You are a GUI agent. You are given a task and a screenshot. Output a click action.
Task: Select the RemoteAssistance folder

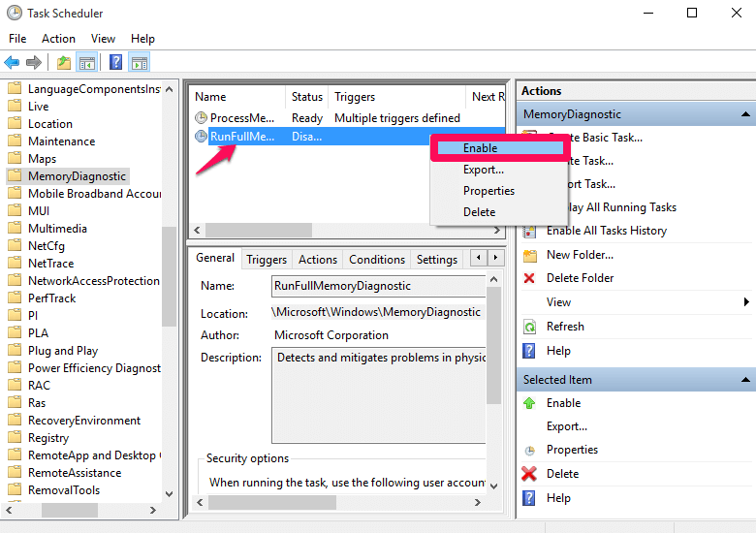click(75, 473)
